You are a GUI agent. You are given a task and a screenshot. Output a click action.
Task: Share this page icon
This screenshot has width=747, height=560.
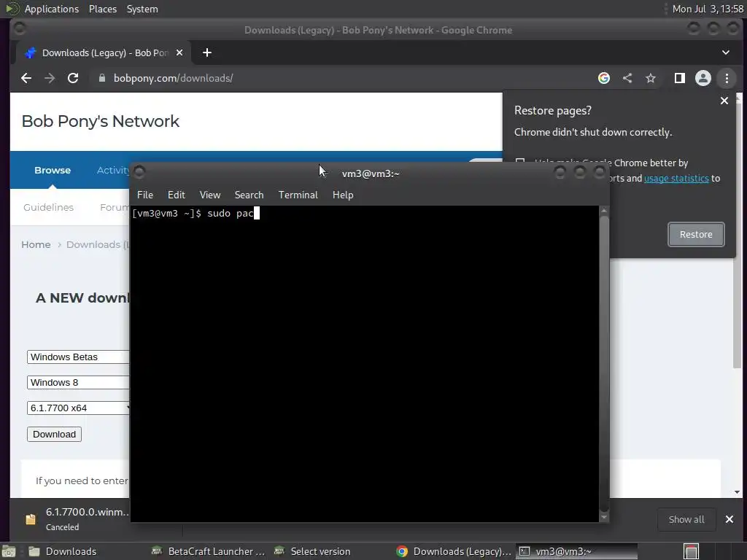pyautogui.click(x=627, y=78)
